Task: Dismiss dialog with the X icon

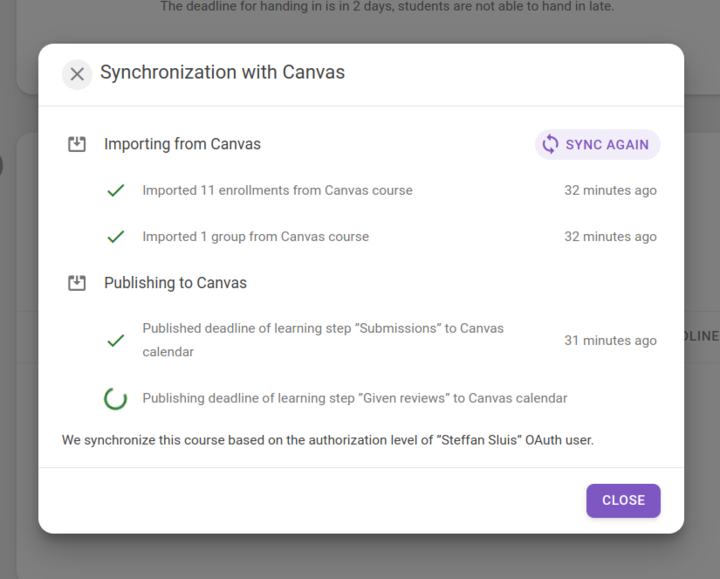Action: tap(77, 74)
